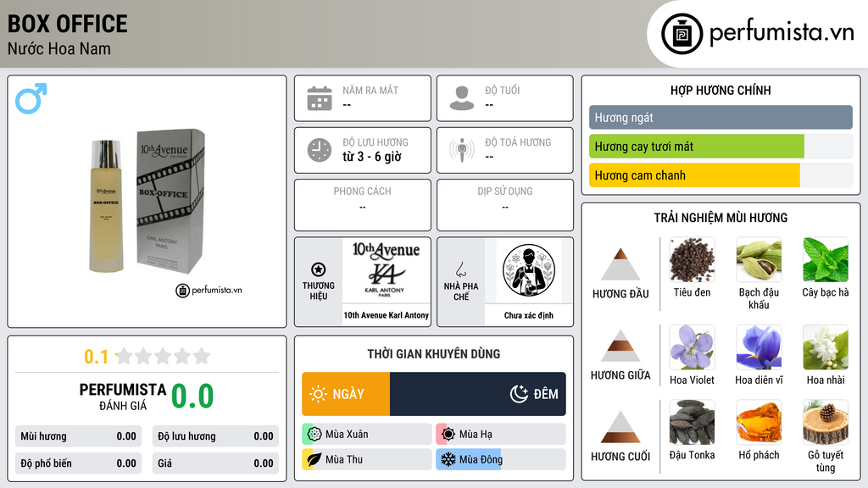Viewport: 868px width, 488px height.
Task: Click the Hương cuối pyramid icon
Action: click(620, 427)
